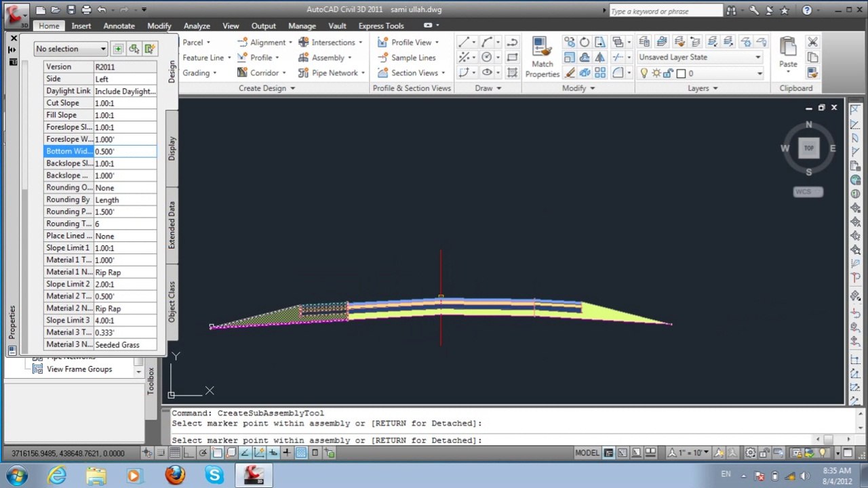
Task: Click the keyword search field
Action: click(665, 10)
